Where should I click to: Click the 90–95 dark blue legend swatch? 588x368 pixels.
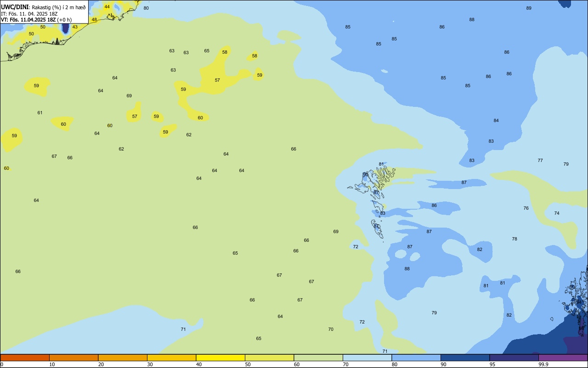click(x=465, y=357)
